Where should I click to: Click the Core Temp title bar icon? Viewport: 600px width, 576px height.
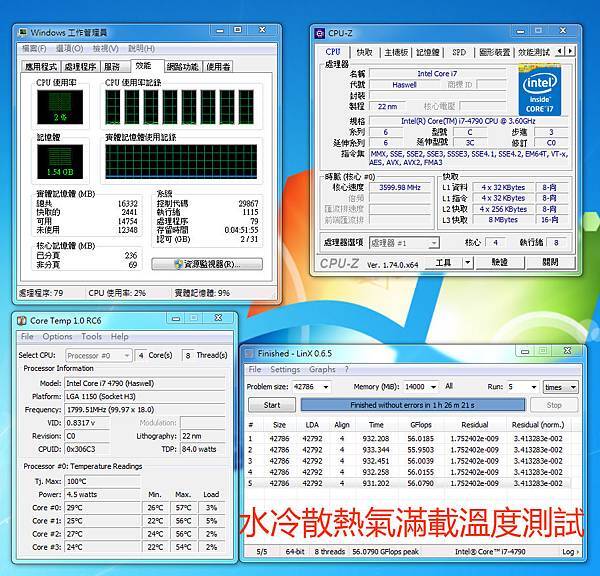(22, 321)
